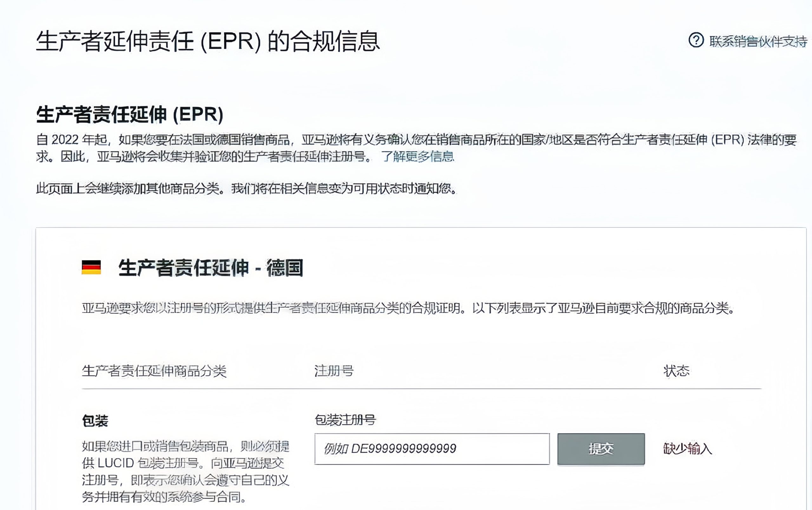
Task: Click the 提交 submit button
Action: (601, 449)
